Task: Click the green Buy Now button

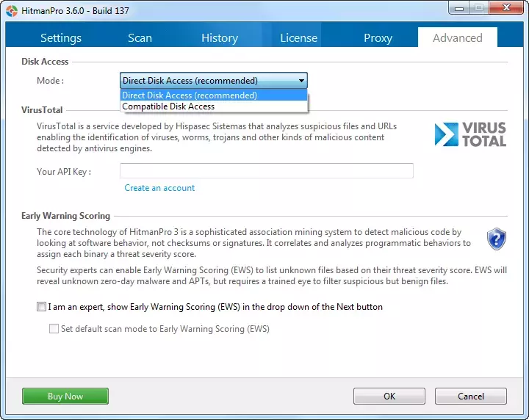Action: pyautogui.click(x=65, y=396)
